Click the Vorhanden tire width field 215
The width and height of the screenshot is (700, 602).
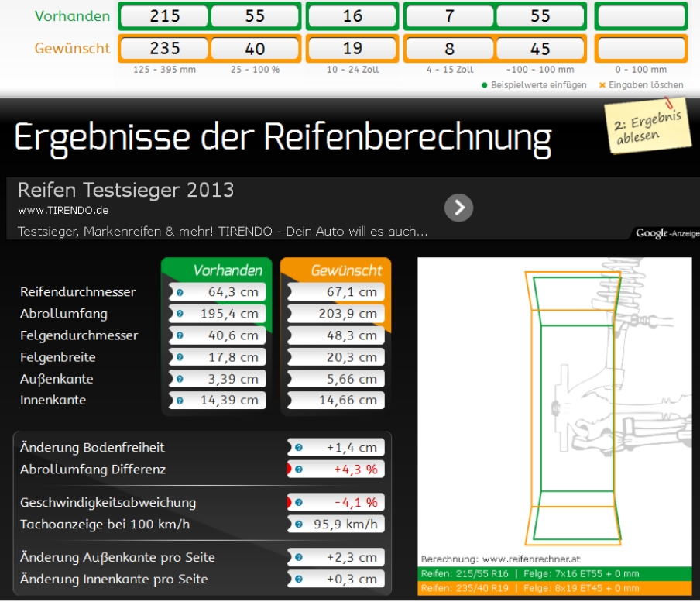tap(164, 16)
